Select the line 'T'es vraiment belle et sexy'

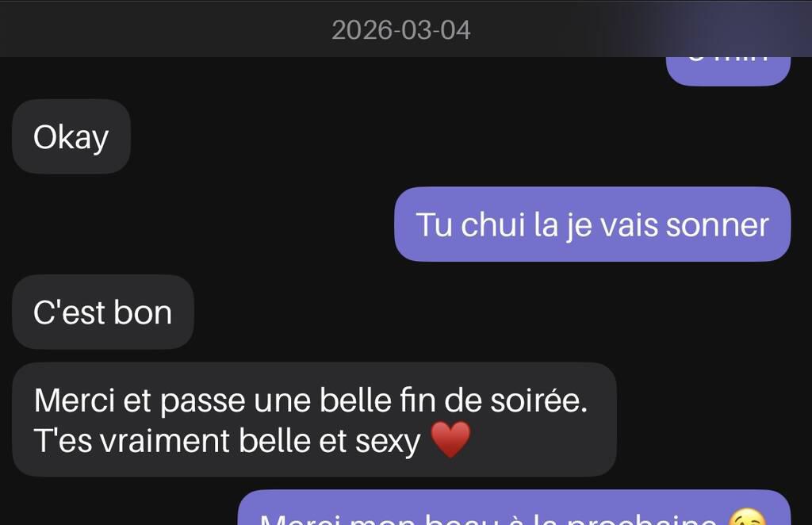click(227, 441)
